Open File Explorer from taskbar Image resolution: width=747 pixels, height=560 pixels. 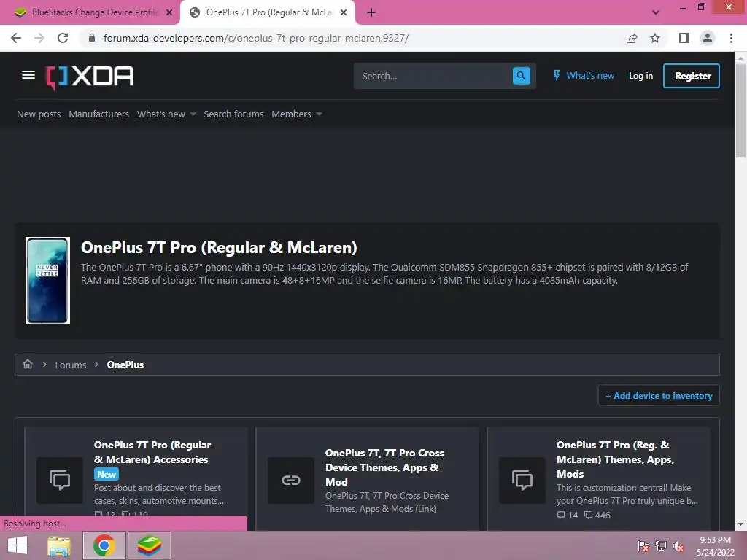click(59, 545)
